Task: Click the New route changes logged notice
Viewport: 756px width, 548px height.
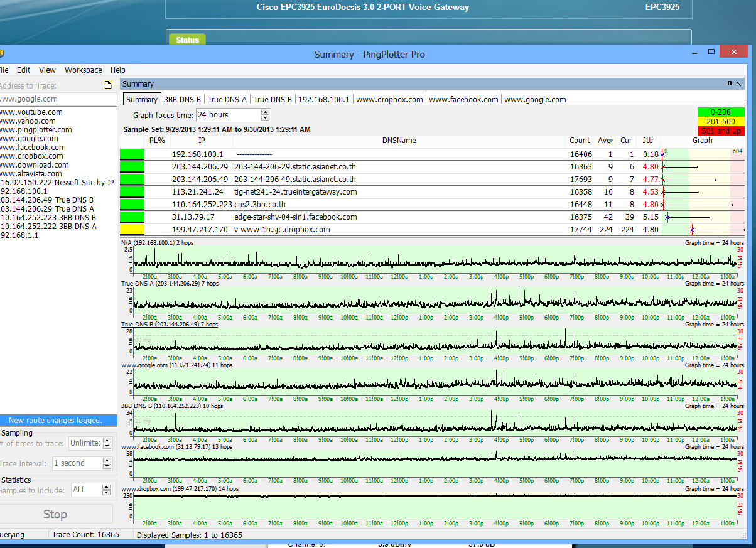Action: (55, 421)
